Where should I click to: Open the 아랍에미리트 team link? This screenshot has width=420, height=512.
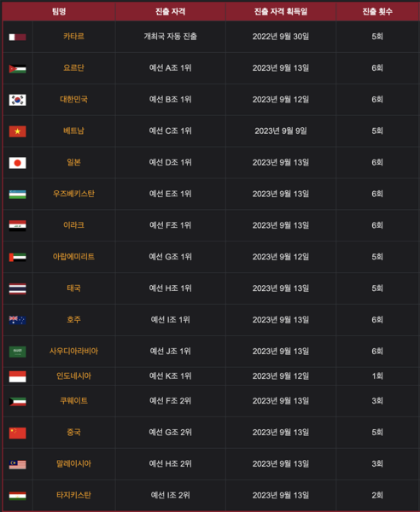coord(73,257)
